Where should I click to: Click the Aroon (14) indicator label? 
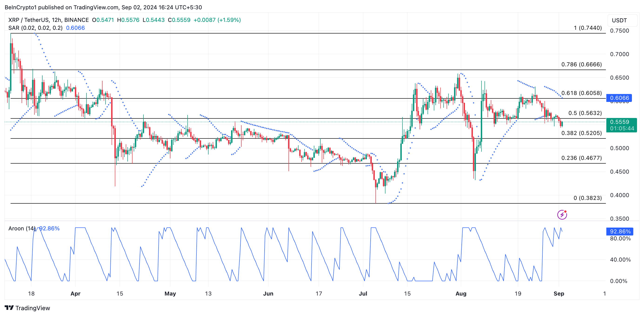pyautogui.click(x=22, y=229)
